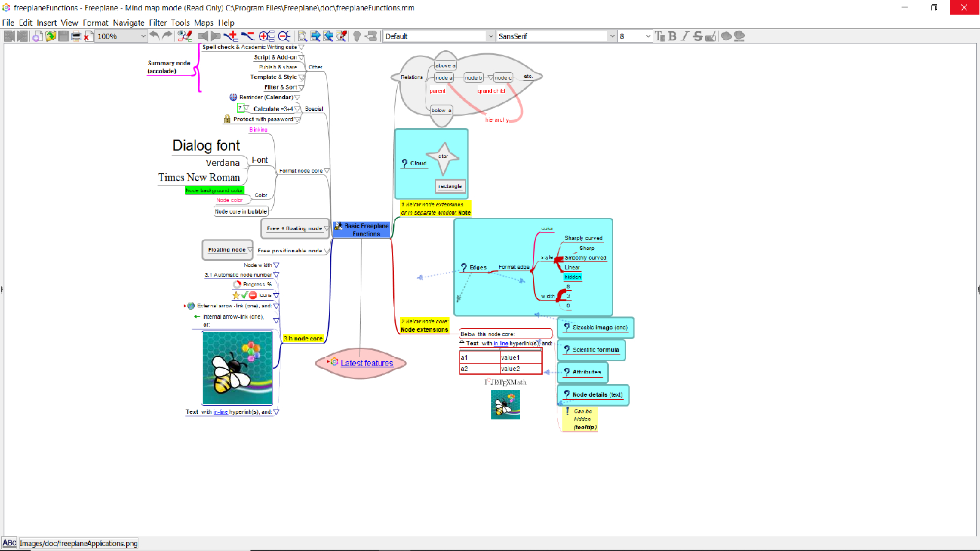The width and height of the screenshot is (980, 551).
Task: Click the red-plus Add child node icon
Action: click(230, 36)
